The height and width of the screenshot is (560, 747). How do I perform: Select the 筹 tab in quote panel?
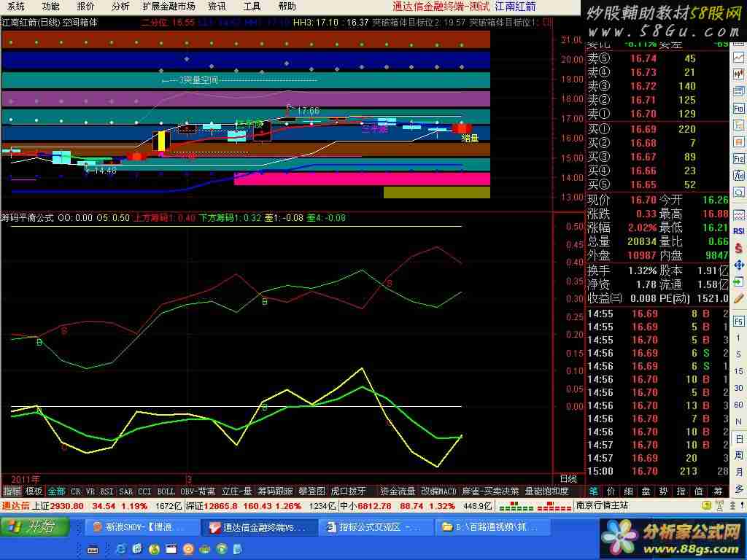[718, 491]
